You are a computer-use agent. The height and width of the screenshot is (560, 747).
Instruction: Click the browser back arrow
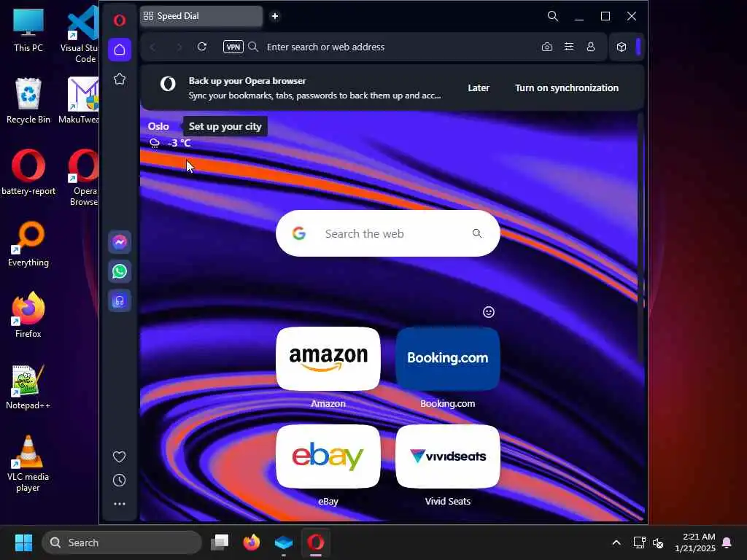[x=153, y=47]
